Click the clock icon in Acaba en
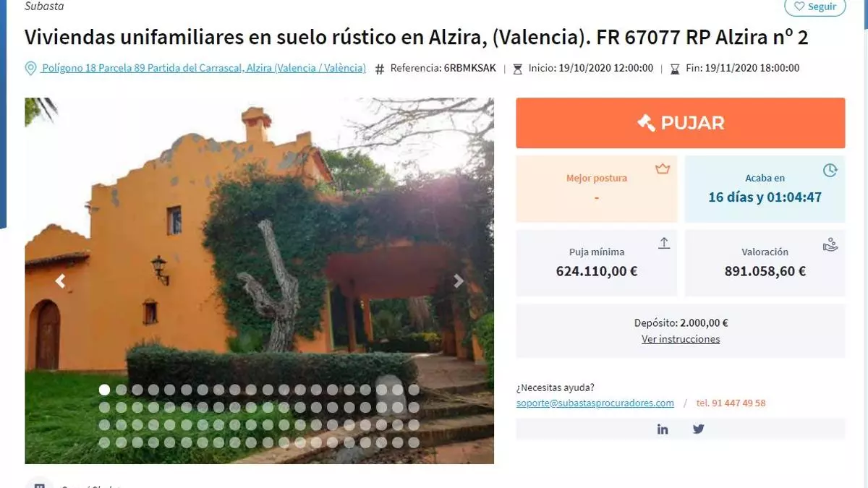 tap(830, 170)
